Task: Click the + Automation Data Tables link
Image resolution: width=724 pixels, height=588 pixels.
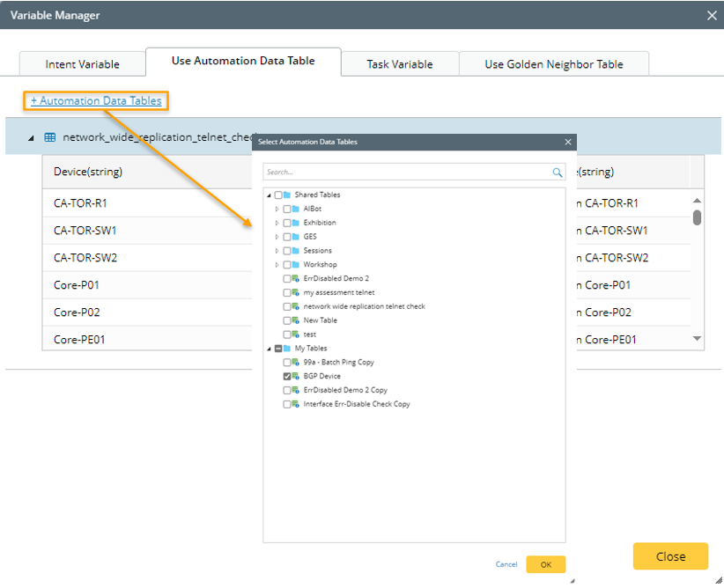Action: (x=96, y=101)
